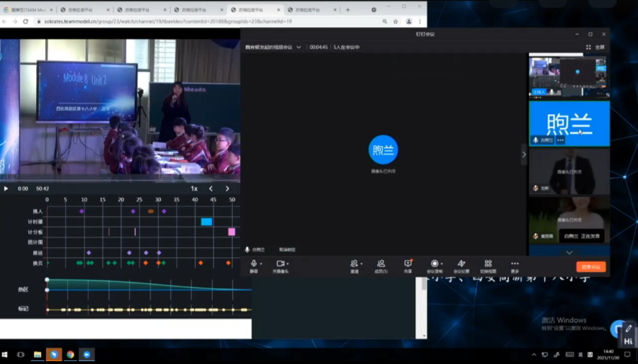This screenshot has height=364, width=638.
Task: Open the members list icon
Action: [381, 263]
